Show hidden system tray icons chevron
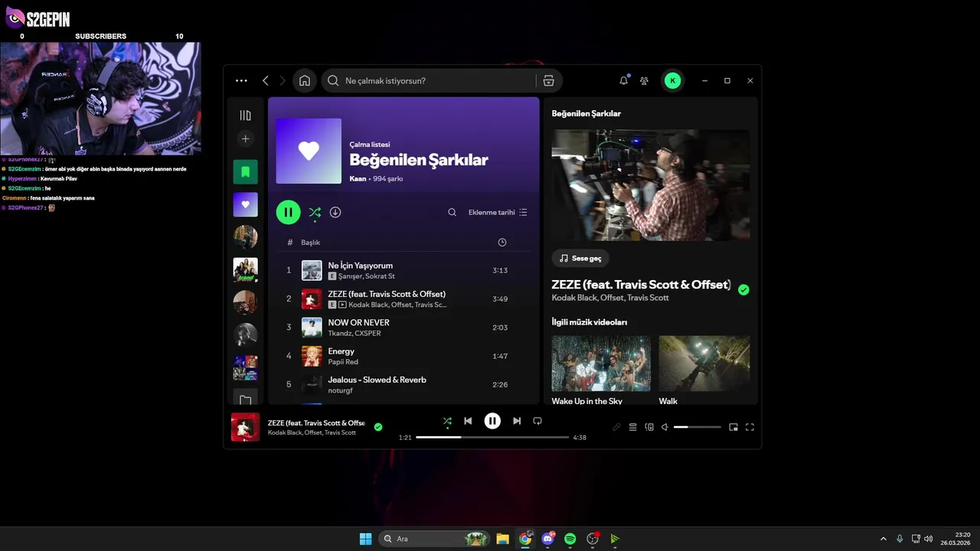980x551 pixels. (883, 539)
